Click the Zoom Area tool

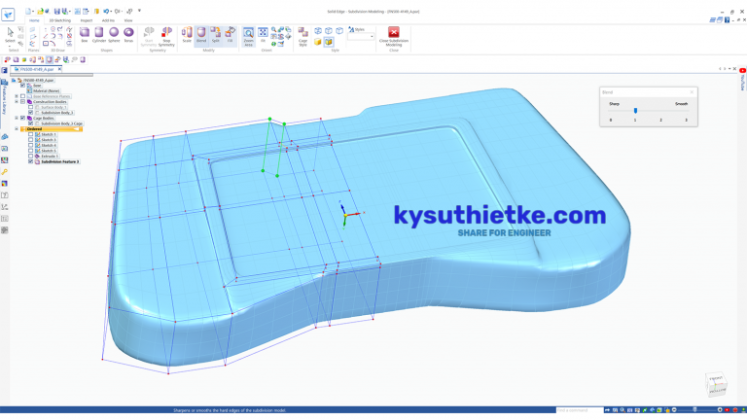click(248, 37)
